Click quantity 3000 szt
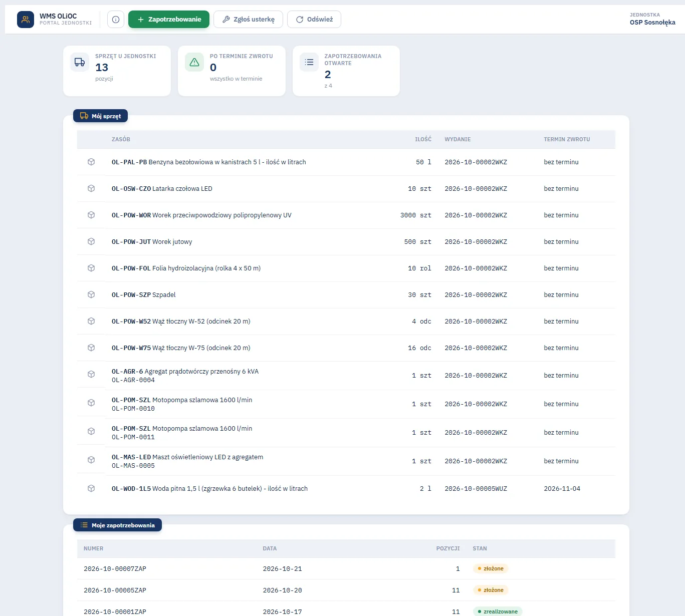 (x=416, y=215)
